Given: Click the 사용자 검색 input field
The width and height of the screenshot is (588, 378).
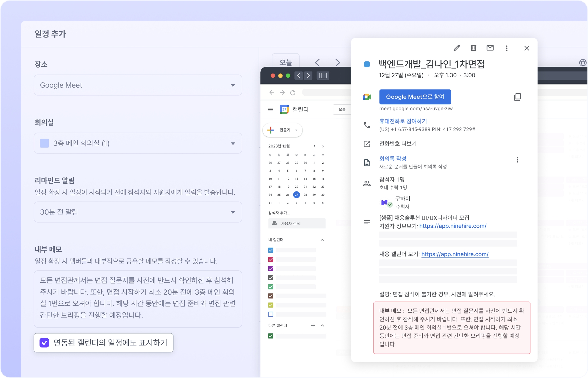Looking at the screenshot, I should (x=297, y=223).
